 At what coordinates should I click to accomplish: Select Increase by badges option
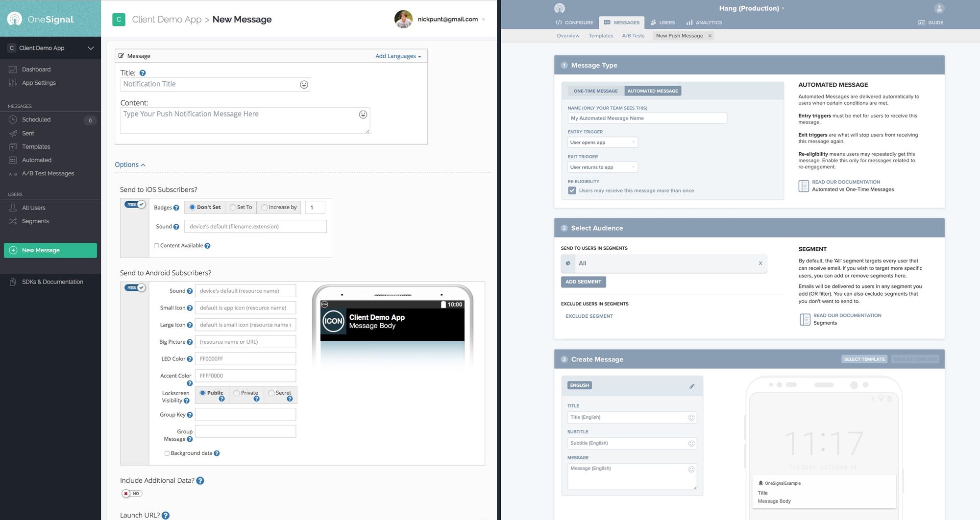pos(279,207)
